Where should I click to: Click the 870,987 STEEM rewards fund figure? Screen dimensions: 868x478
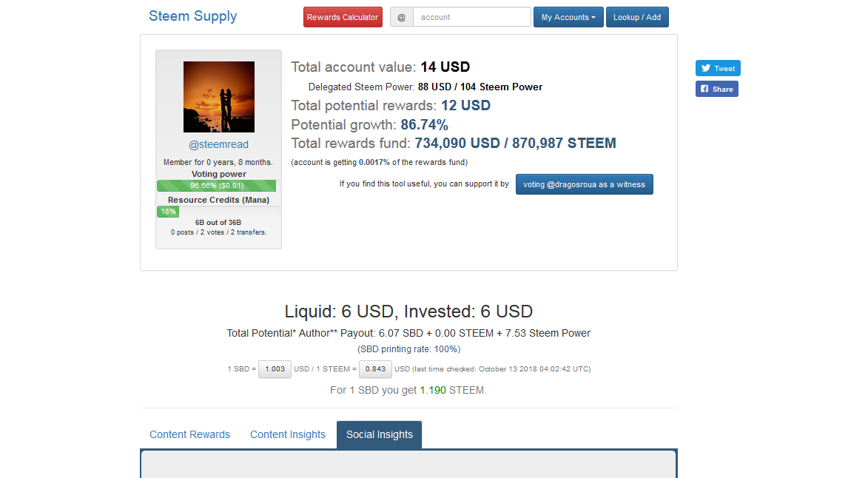coord(564,144)
